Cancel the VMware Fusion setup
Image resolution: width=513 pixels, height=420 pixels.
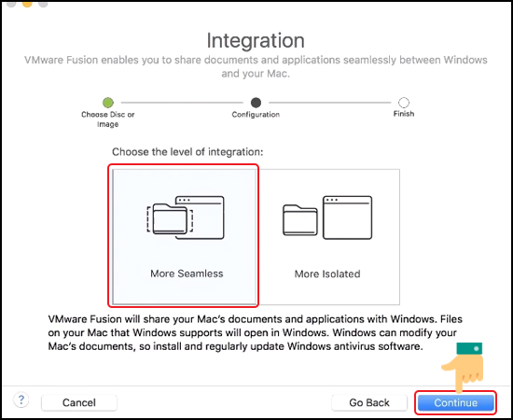[79, 402]
